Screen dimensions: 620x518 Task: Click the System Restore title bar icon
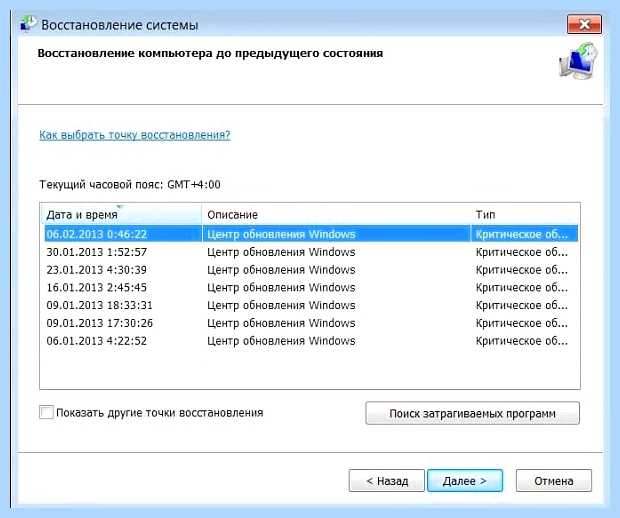pyautogui.click(x=28, y=24)
